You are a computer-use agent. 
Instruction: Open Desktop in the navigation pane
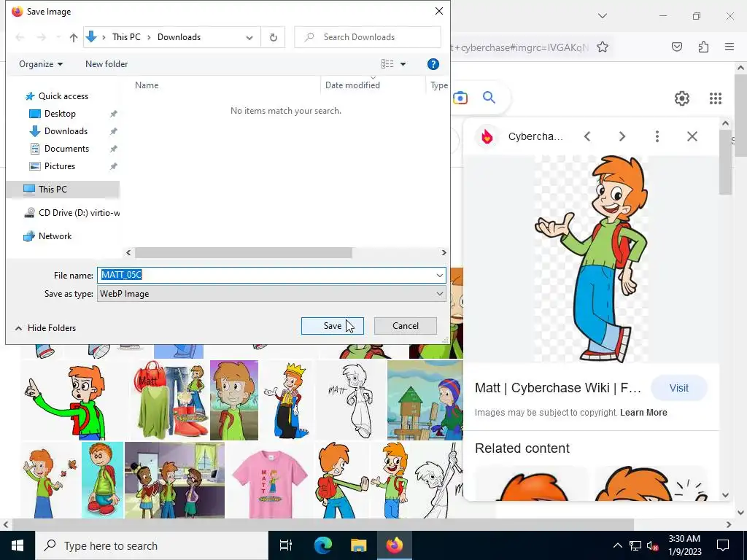click(60, 114)
